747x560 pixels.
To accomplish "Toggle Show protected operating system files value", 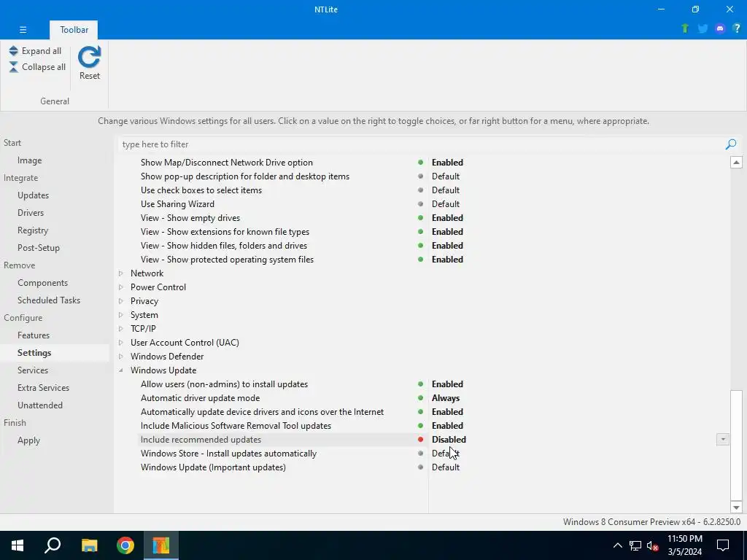I will [447, 260].
